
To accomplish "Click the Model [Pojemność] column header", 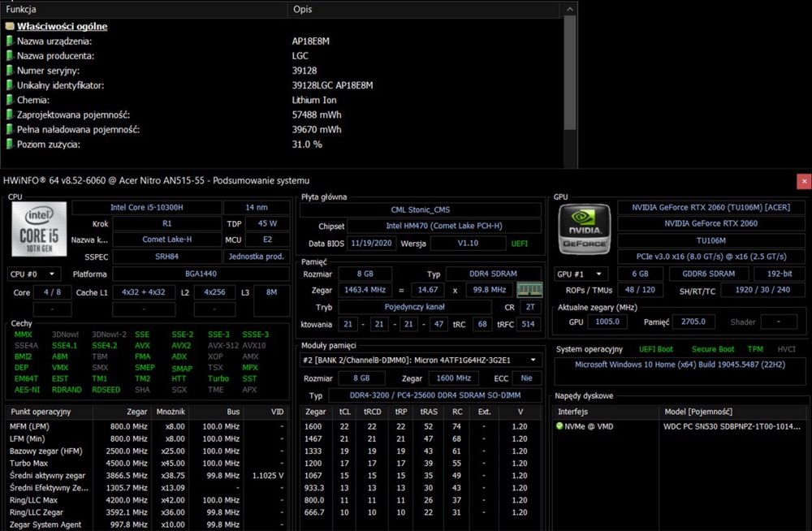I will (x=732, y=412).
